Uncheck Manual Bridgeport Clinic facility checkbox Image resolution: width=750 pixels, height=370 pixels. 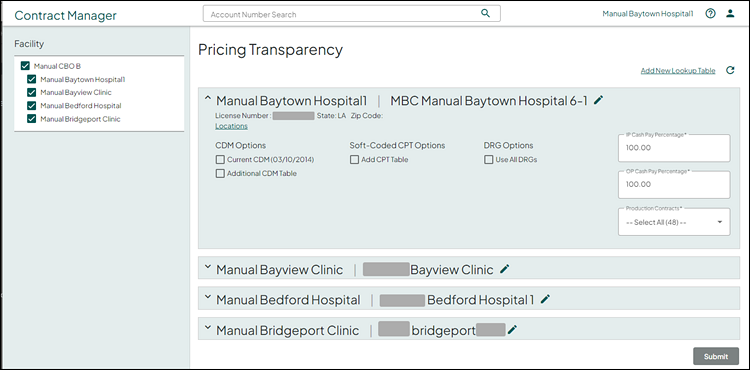coord(32,119)
